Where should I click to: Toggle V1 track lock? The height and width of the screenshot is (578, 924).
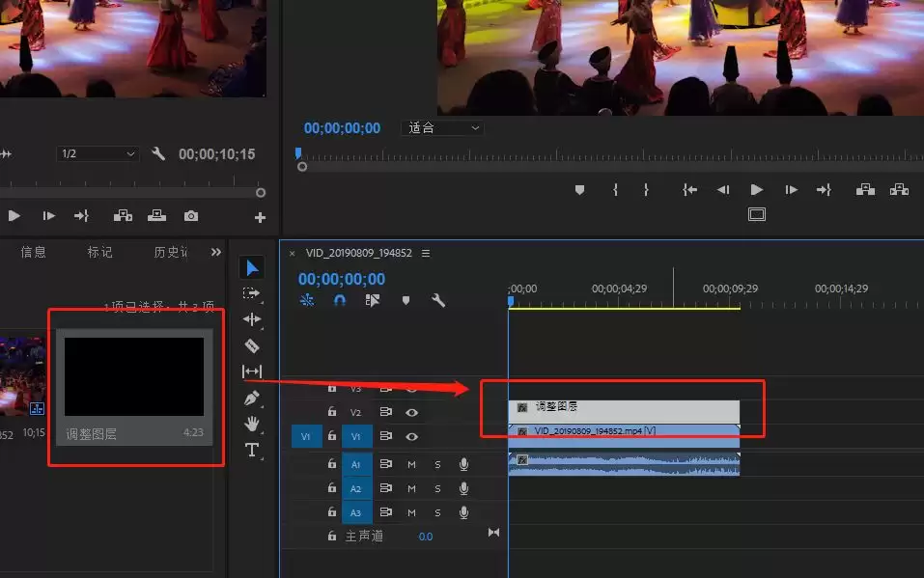(x=332, y=435)
